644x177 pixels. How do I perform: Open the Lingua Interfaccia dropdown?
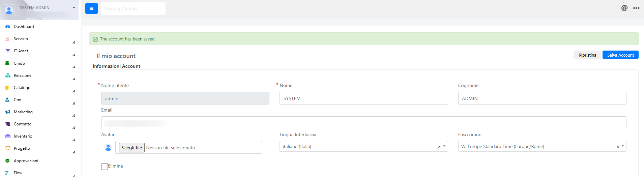click(363, 146)
